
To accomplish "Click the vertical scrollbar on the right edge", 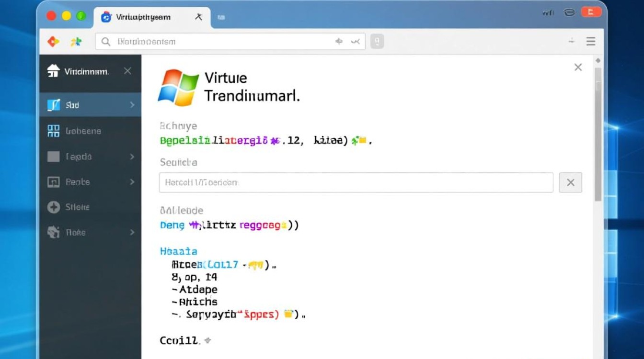I will [x=598, y=134].
